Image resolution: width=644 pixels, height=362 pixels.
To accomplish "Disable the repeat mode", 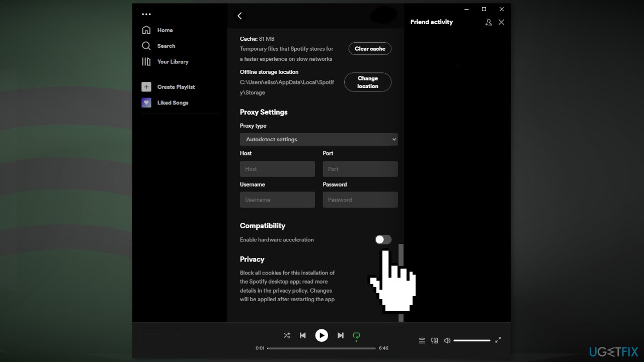I will pos(357,335).
